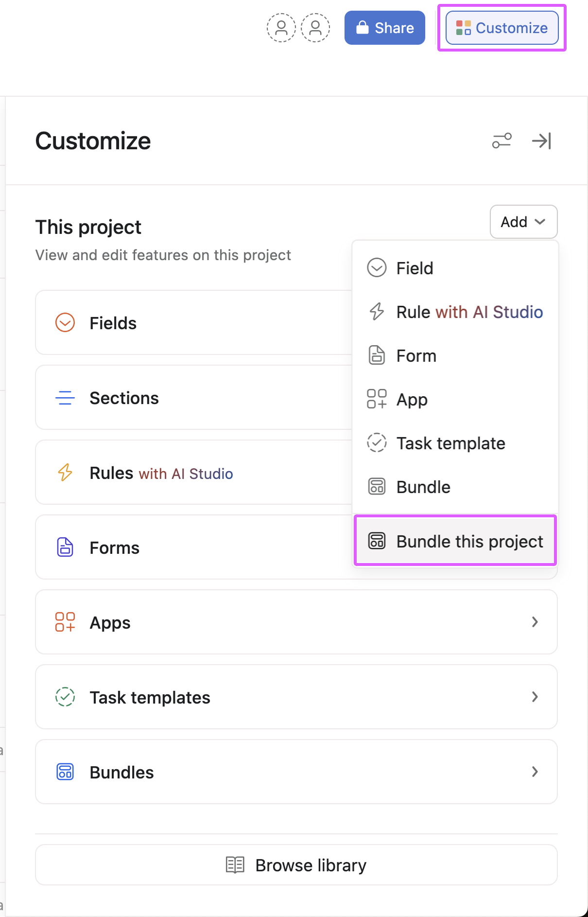Open the Add dropdown
588x917 pixels.
[x=523, y=222]
